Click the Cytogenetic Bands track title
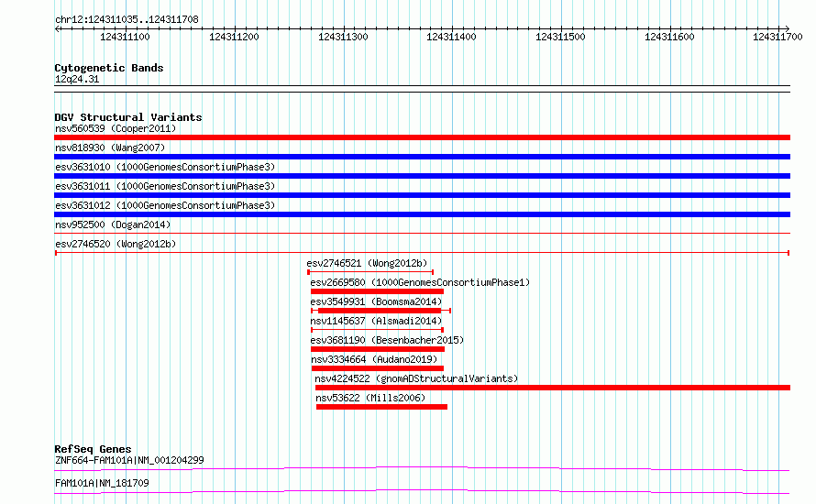Viewport: 816px width, 504px height. pos(109,68)
